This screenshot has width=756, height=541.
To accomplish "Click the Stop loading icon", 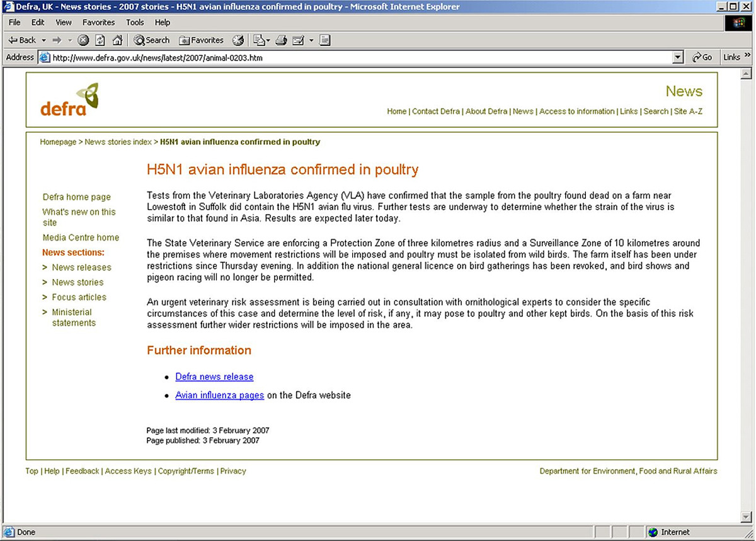I will click(x=83, y=40).
